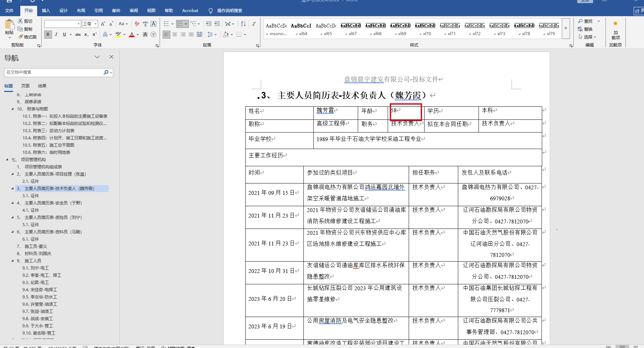Viewport: 644px width, 348px height.
Task: Apply character shading with the gray A icon
Action: (145, 34)
